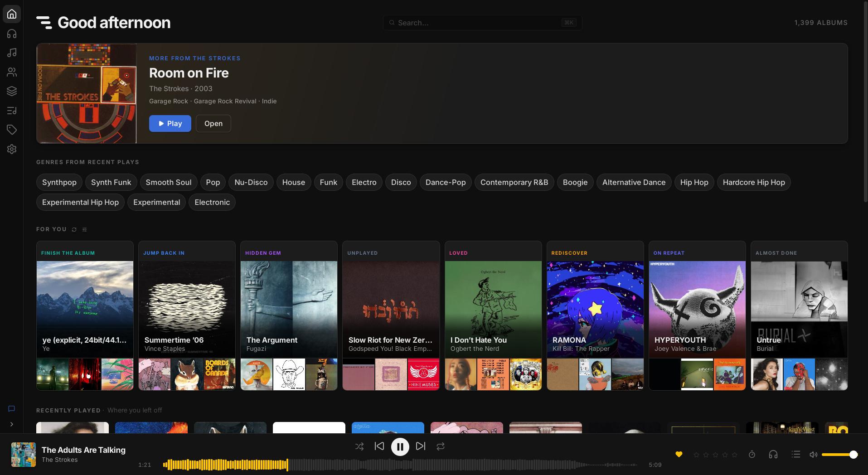Toggle repeat mode in the player
Viewport: 868px width, 475px height.
(x=441, y=446)
